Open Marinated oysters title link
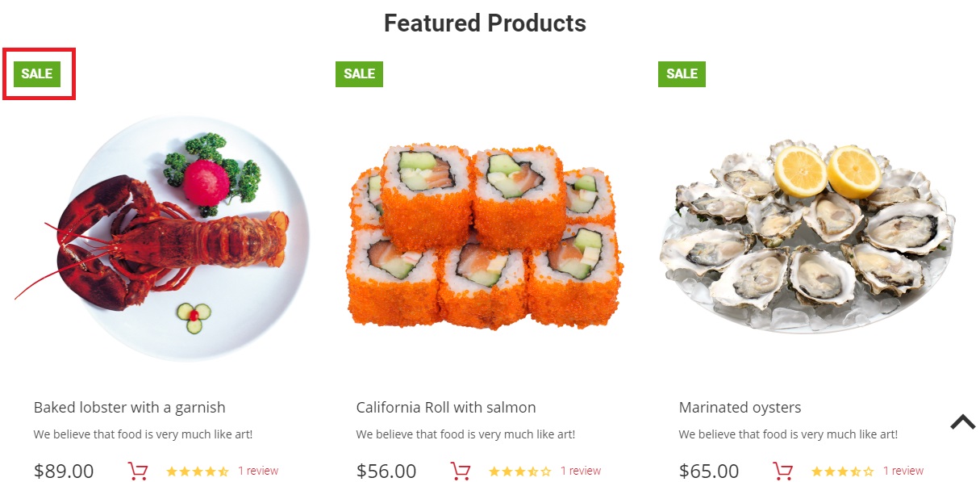This screenshot has height=482, width=980. pos(740,408)
